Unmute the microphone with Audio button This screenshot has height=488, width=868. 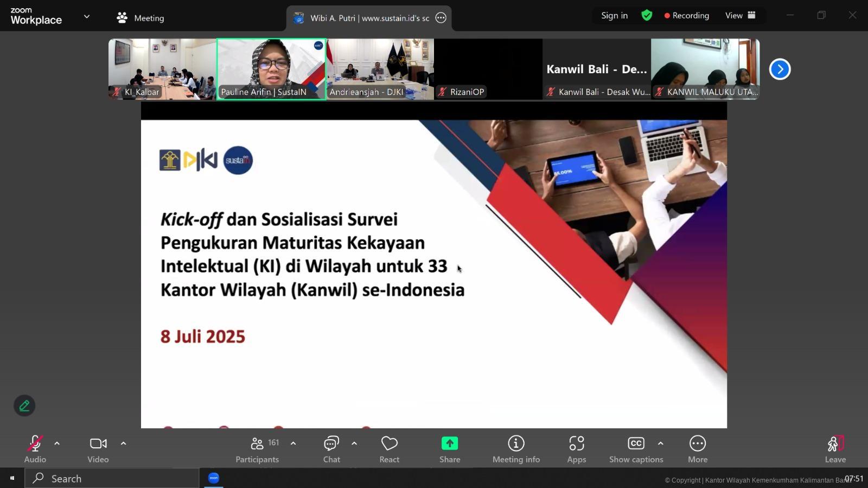[35, 449]
